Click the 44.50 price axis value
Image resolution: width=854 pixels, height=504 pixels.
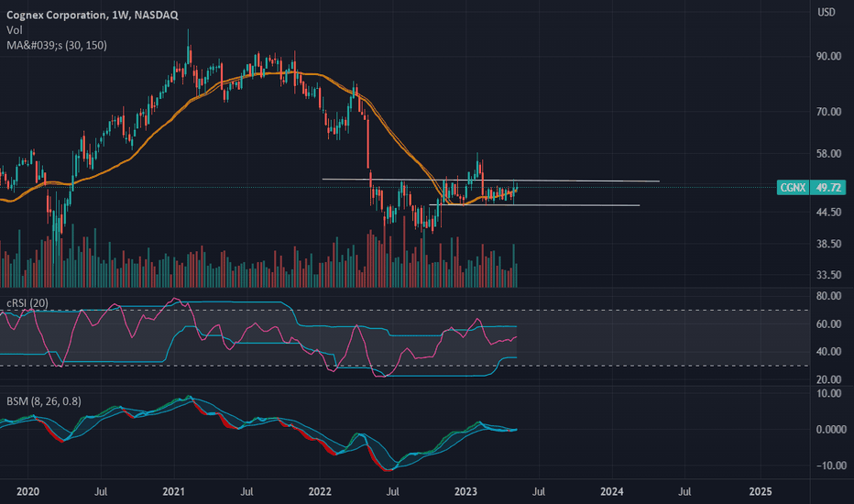click(828, 212)
